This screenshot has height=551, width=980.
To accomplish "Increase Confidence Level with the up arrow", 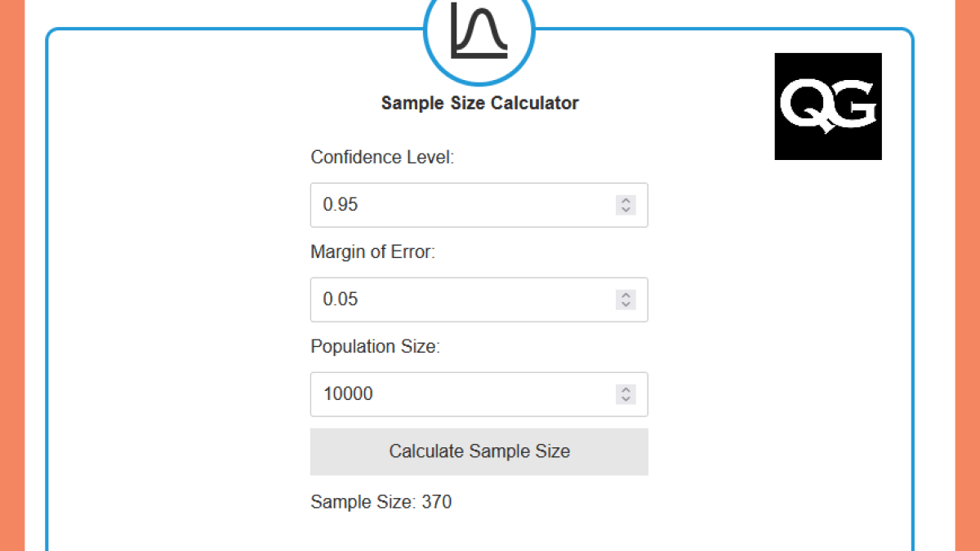I will 626,200.
